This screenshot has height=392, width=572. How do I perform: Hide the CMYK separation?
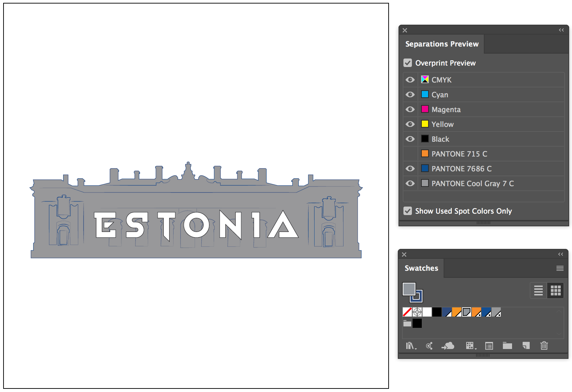410,80
